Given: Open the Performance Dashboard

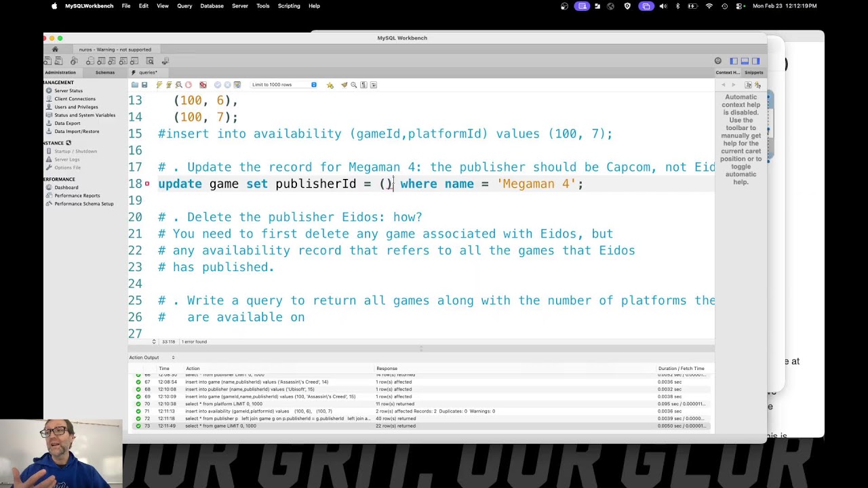Looking at the screenshot, I should coord(66,187).
